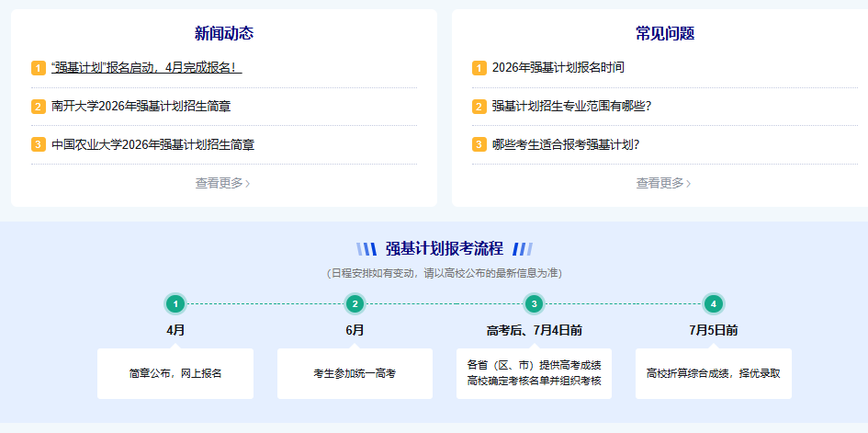This screenshot has width=868, height=433.
Task: Expand 查看更多 under 常见问题
Action: [x=663, y=183]
